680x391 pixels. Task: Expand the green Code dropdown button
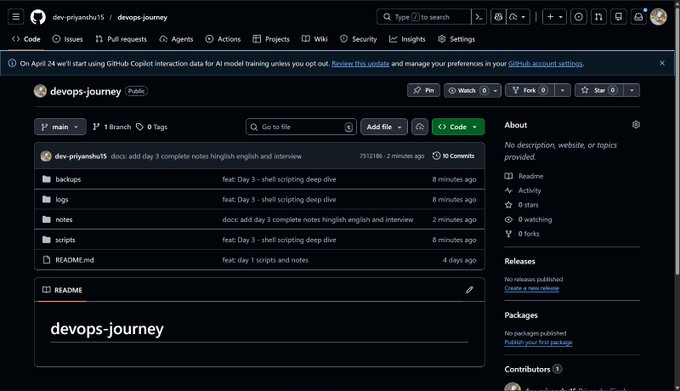click(458, 127)
